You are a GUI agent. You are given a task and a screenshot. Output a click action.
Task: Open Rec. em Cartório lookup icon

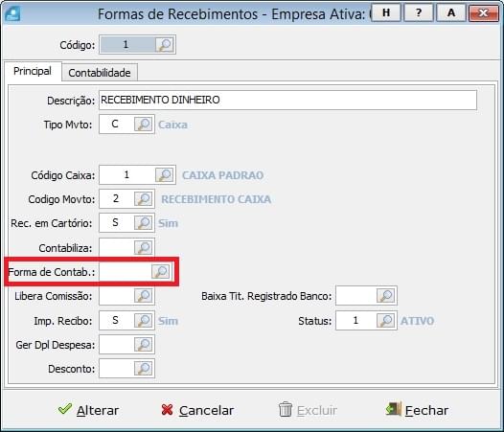144,223
